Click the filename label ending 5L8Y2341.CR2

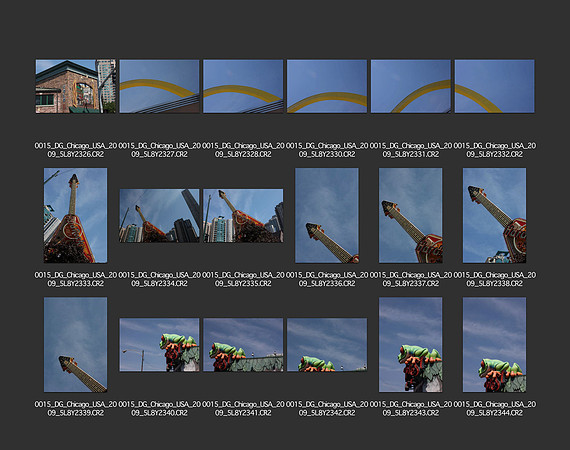pyautogui.click(x=243, y=409)
